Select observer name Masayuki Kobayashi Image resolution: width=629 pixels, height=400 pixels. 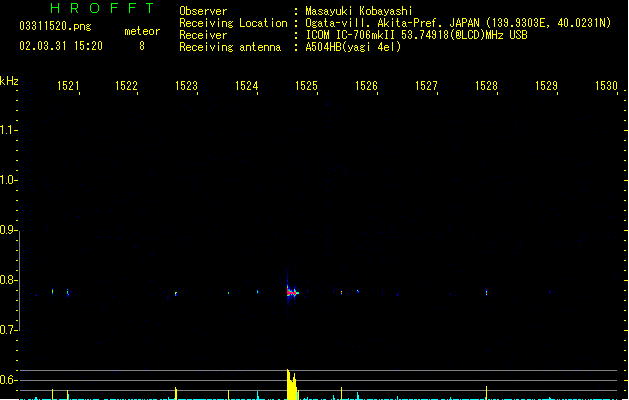[359, 11]
